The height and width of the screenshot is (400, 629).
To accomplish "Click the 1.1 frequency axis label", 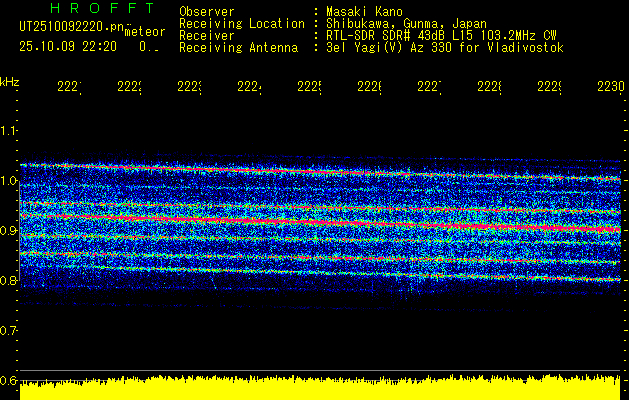I will coord(8,130).
